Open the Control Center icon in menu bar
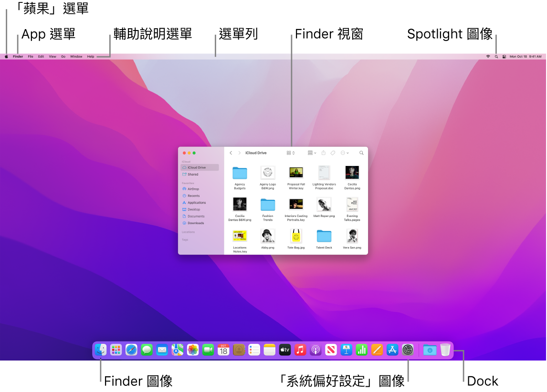This screenshot has width=547, height=392. click(505, 56)
